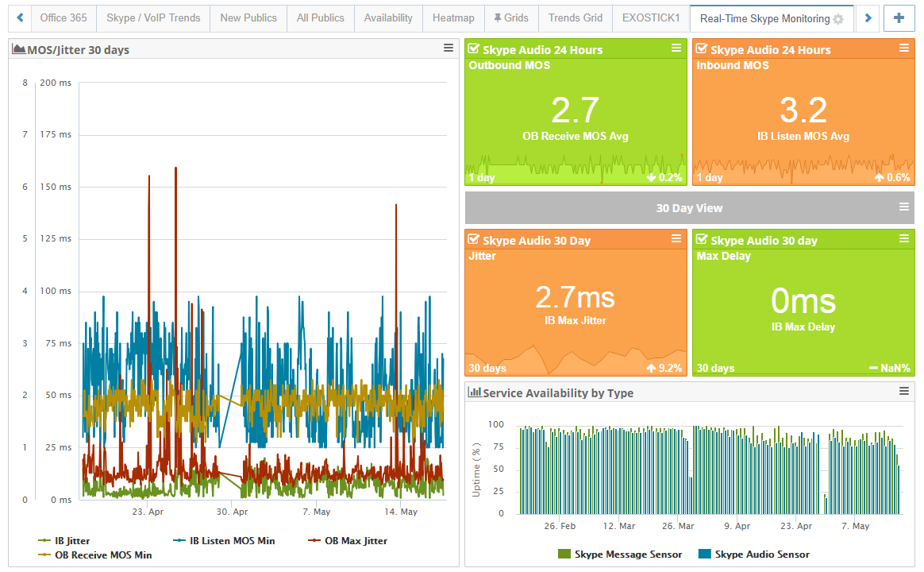Toggle Skype Message Sensor in the availability legend

pyautogui.click(x=620, y=555)
